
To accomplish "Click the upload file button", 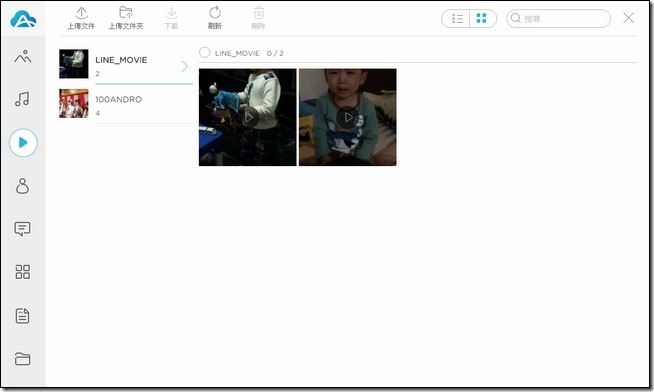I will 81,18.
